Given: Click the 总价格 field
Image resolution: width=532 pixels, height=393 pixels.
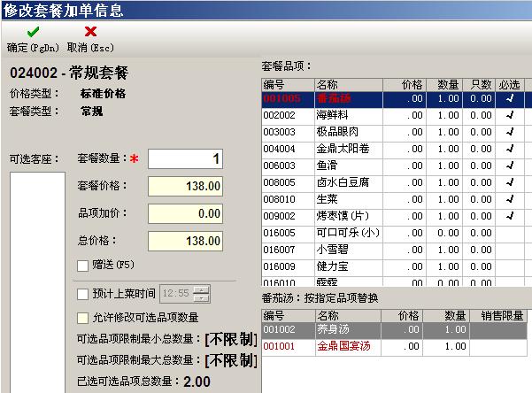Looking at the screenshot, I should (x=185, y=240).
